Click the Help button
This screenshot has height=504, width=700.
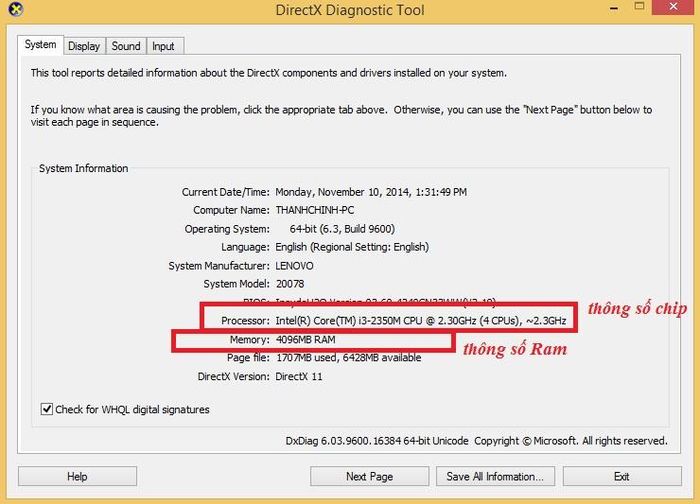coord(77,476)
